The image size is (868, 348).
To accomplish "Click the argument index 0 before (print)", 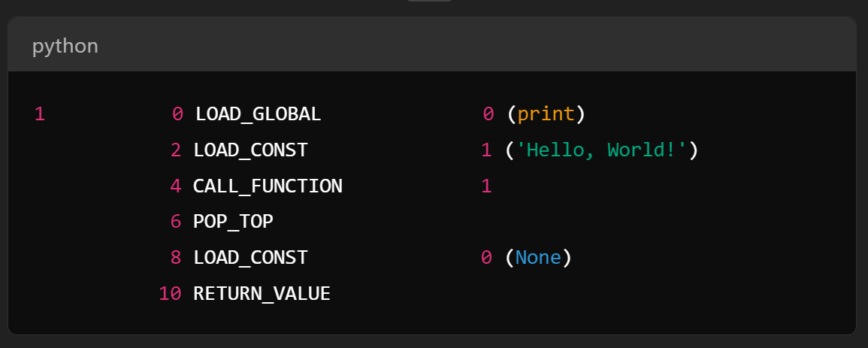I will click(488, 114).
